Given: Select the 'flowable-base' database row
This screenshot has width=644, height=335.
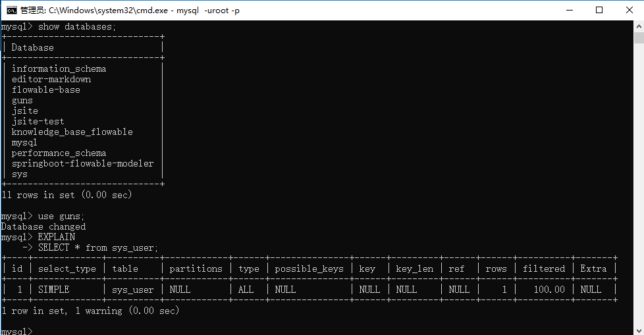Looking at the screenshot, I should click(x=46, y=90).
